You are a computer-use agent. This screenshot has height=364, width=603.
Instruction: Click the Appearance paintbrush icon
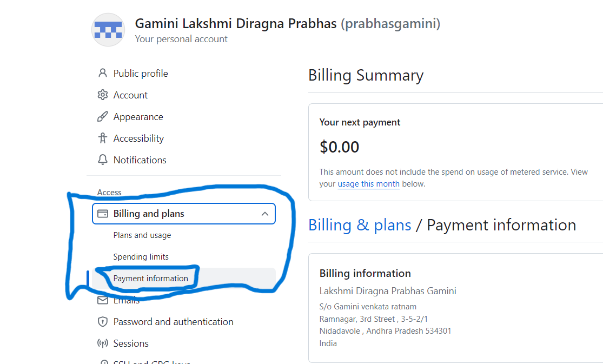click(102, 117)
